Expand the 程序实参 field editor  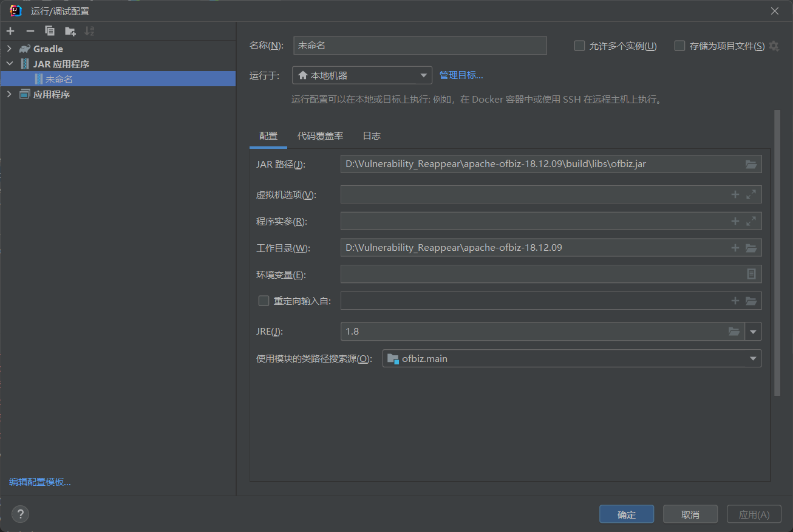[751, 221]
